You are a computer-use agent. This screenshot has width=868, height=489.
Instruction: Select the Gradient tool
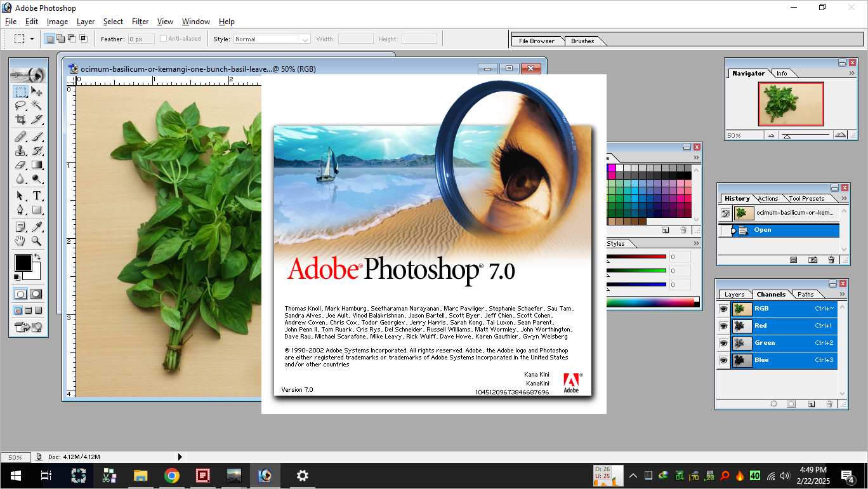point(37,164)
